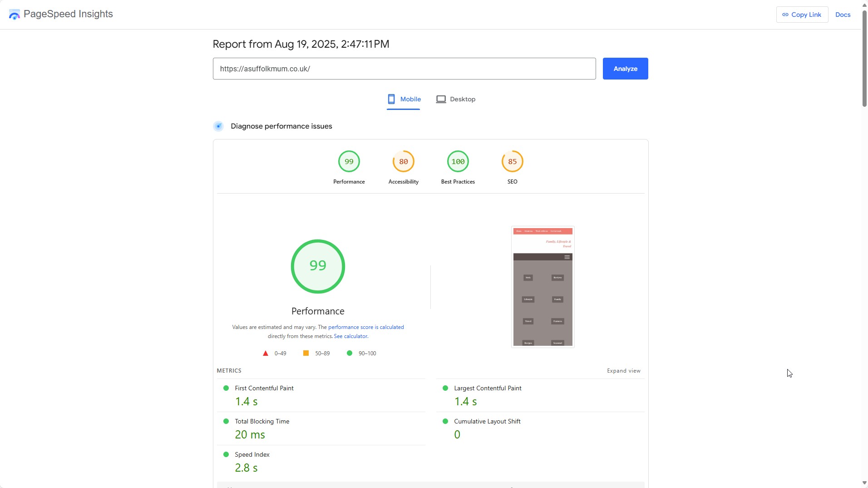Image resolution: width=868 pixels, height=488 pixels.
Task: Click the First Contentful Paint metric label
Action: coord(264,388)
